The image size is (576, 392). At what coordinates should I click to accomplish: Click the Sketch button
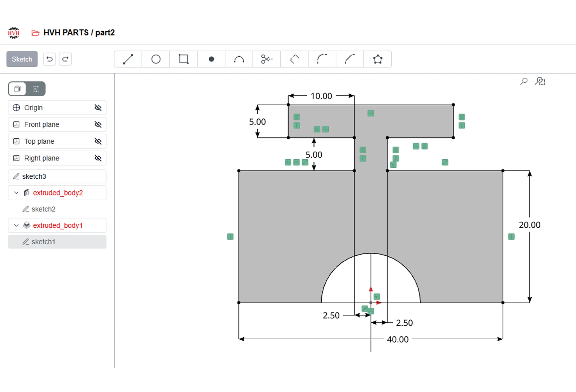point(22,59)
